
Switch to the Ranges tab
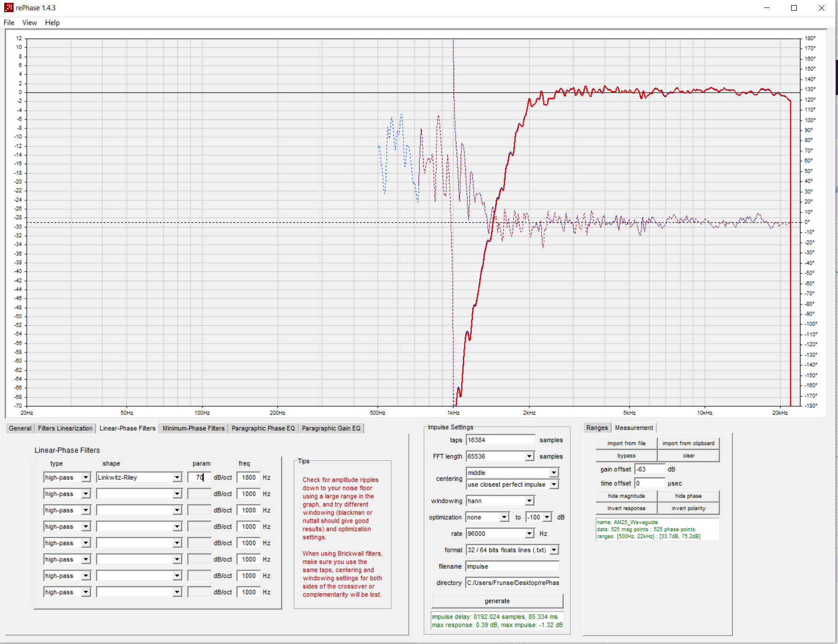597,428
